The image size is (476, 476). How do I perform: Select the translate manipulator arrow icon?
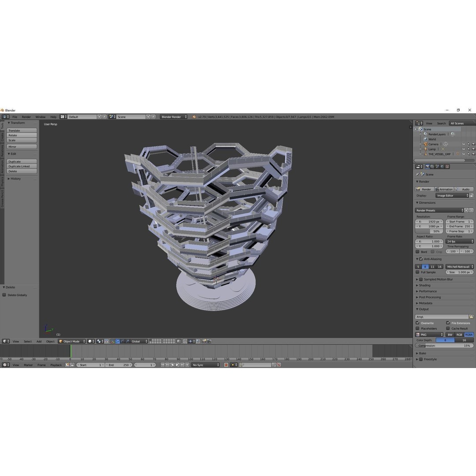118,341
